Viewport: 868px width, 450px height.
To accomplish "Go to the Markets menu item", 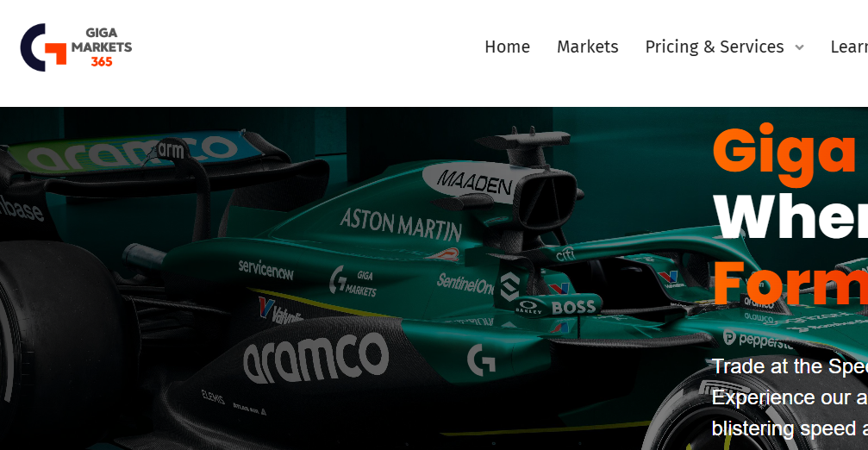I will pos(587,47).
